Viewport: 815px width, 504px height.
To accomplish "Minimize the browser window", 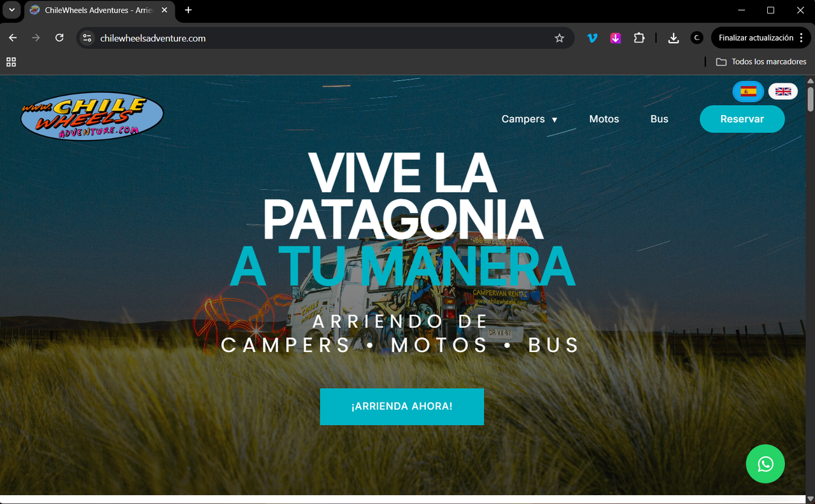I will 741,10.
